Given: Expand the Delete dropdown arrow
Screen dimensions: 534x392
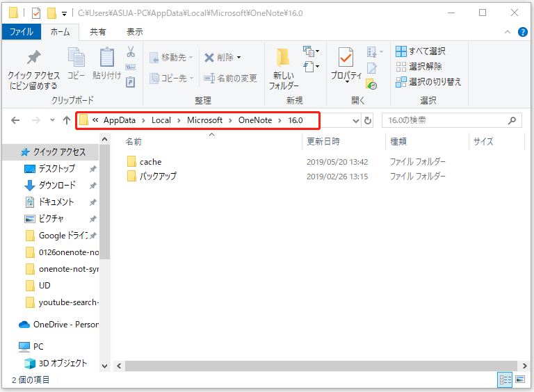Looking at the screenshot, I should pyautogui.click(x=238, y=58).
